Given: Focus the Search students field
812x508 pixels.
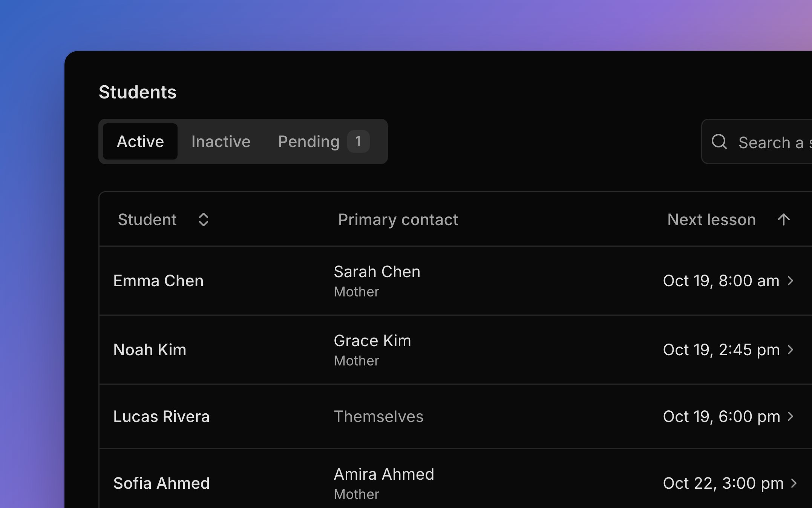Looking at the screenshot, I should click(757, 141).
